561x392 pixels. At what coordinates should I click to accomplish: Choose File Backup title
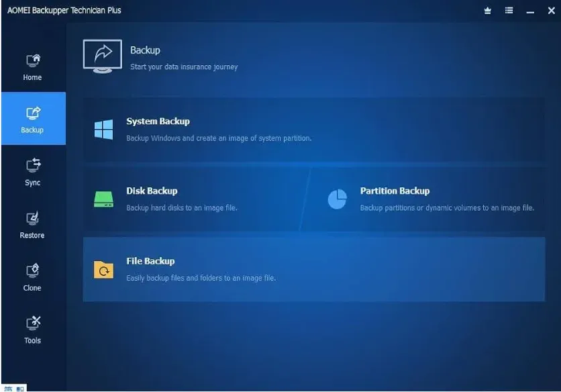[x=150, y=261]
